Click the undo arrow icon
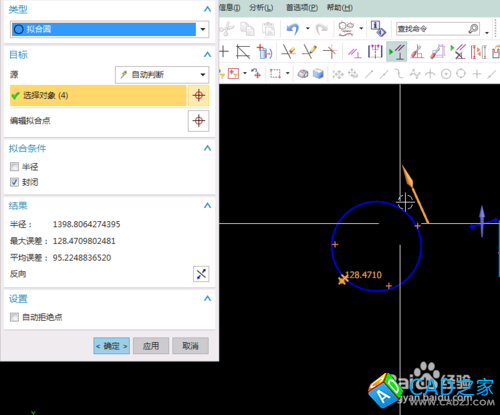Image resolution: width=500 pixels, height=415 pixels. point(293,29)
